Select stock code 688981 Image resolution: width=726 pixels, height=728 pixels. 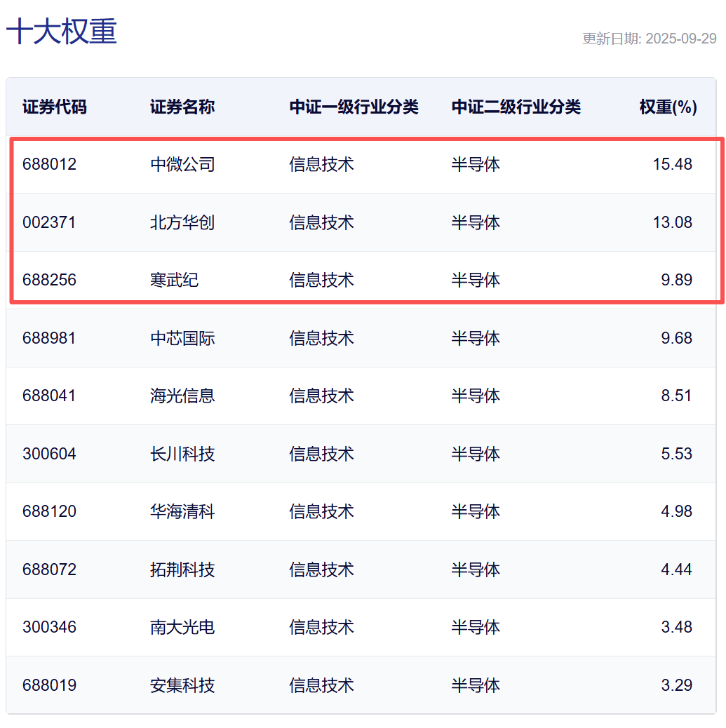[49, 338]
